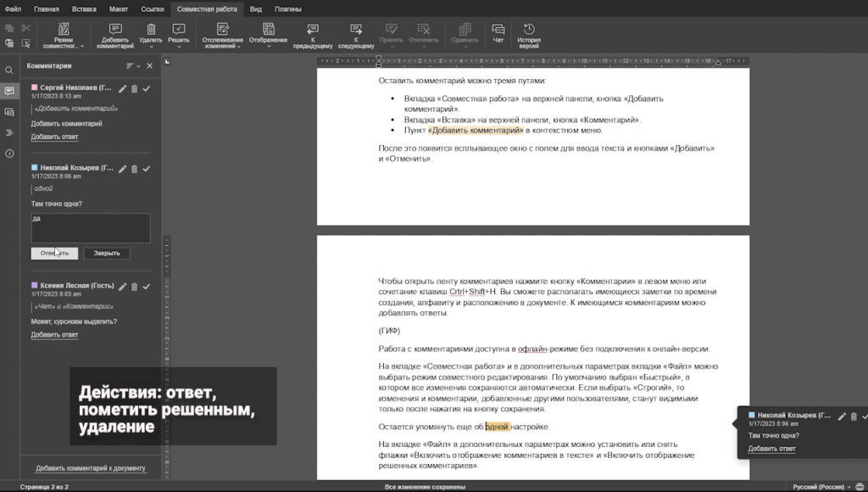
Task: Edit Ксения Лесная's comment with pencil icon
Action: point(122,287)
